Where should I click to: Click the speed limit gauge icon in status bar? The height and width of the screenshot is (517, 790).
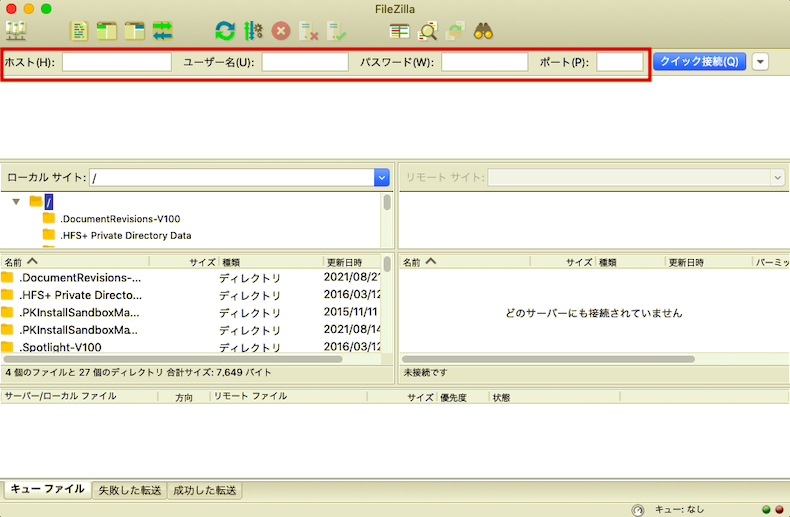point(637,510)
